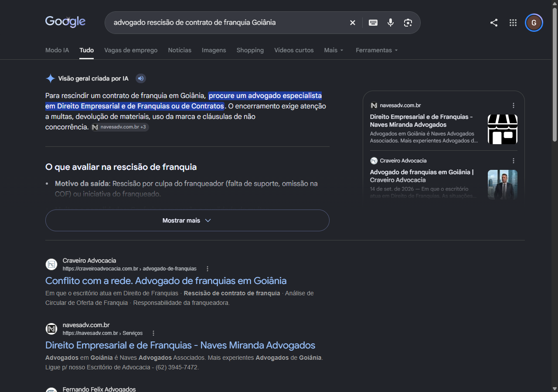Click the navesadv.com.br result favicon
Screen dimensions: 558x392
point(51,329)
